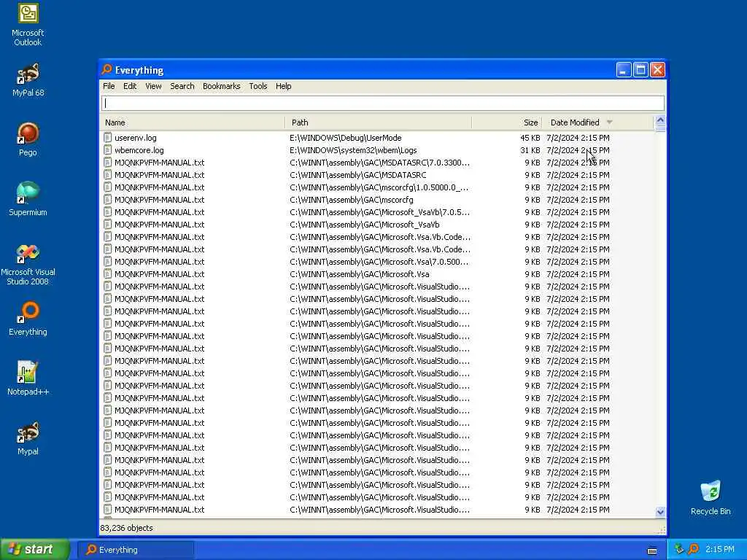Sort results by Date Modified column header
This screenshot has width=747, height=560.
[x=598, y=122]
